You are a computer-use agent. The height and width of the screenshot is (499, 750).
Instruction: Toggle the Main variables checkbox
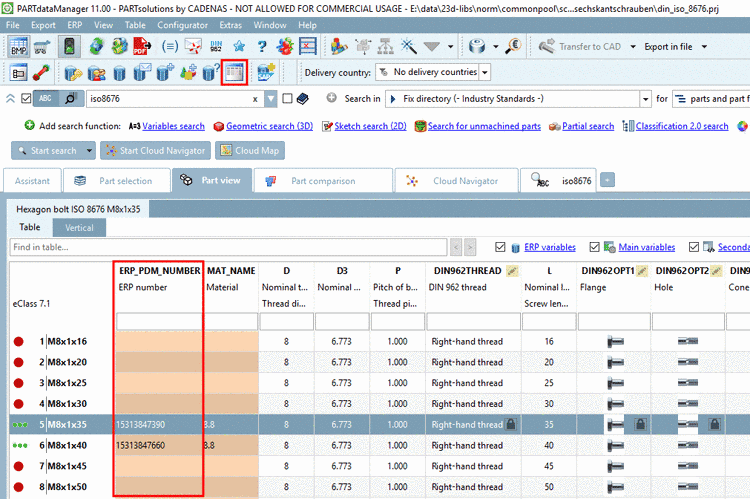tap(596, 247)
